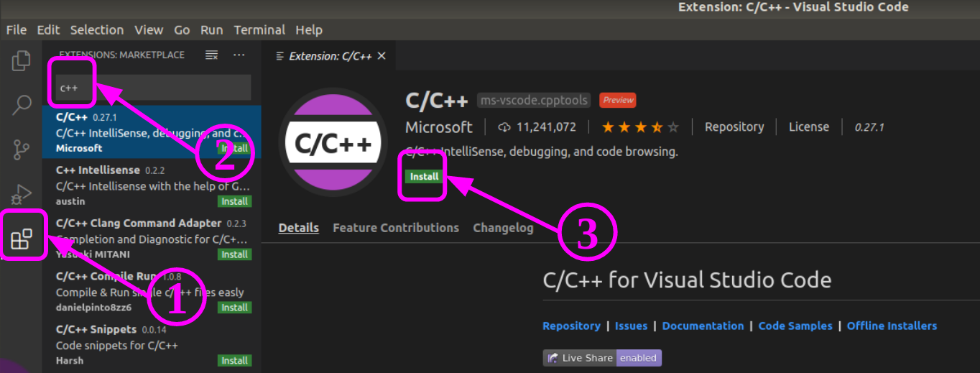Open the Selection menu

tap(97, 29)
